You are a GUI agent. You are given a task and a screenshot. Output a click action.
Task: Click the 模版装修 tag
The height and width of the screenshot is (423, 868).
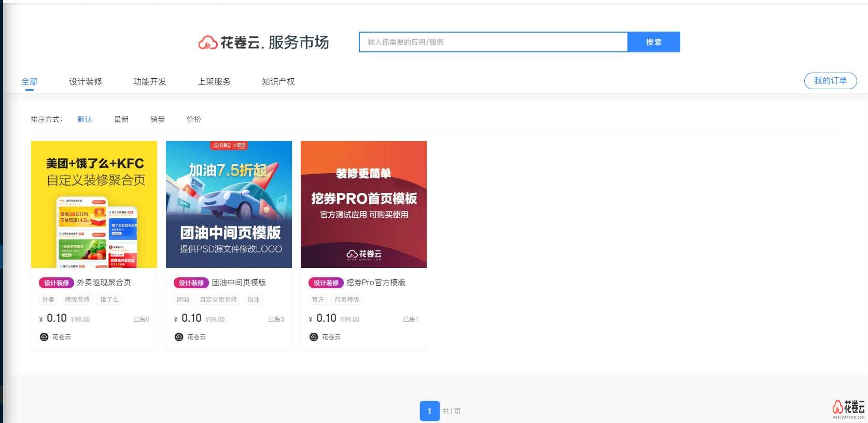tap(77, 300)
